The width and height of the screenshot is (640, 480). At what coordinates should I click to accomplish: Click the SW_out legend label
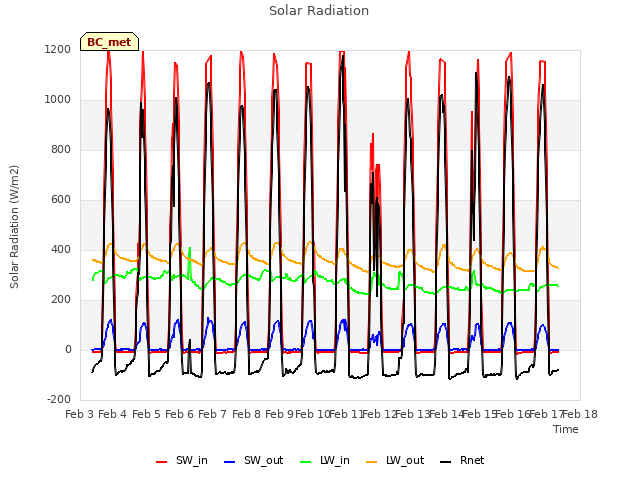[263, 460]
